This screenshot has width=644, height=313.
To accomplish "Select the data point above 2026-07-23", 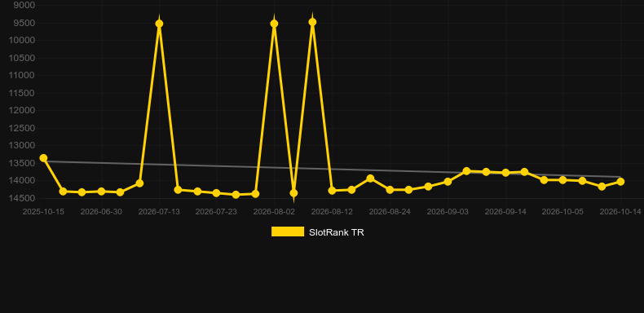I will (x=217, y=193).
